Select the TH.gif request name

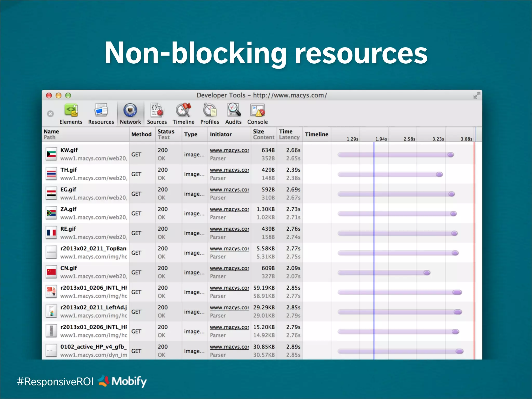click(69, 170)
